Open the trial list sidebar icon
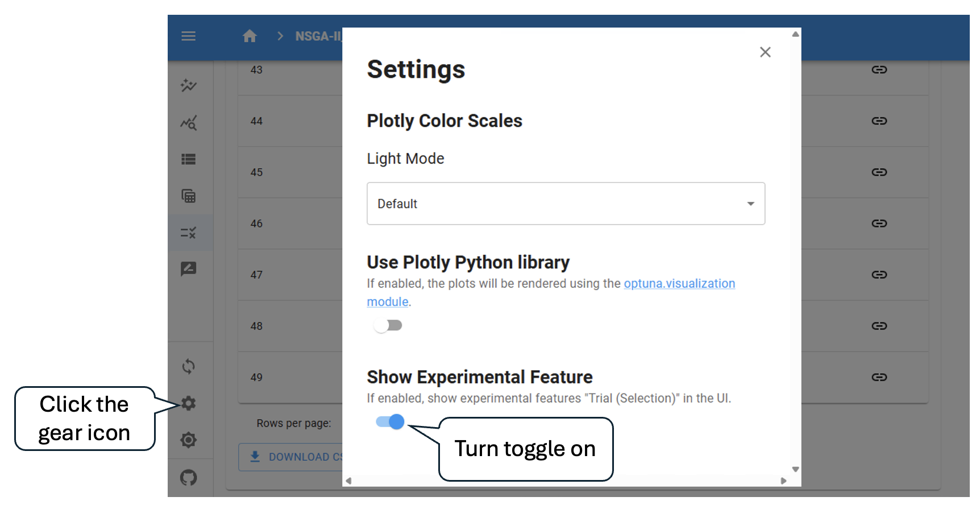This screenshot has width=980, height=505. [x=188, y=159]
